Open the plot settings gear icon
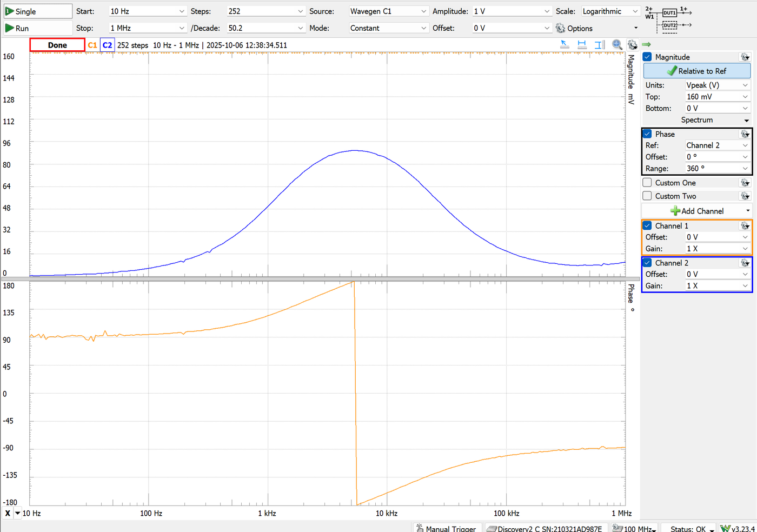Screen dimensions: 757x532 (x=633, y=45)
